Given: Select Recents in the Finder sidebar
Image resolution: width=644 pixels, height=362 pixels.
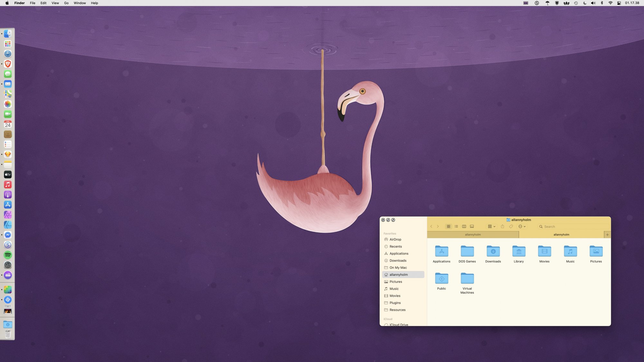Looking at the screenshot, I should (403, 246).
